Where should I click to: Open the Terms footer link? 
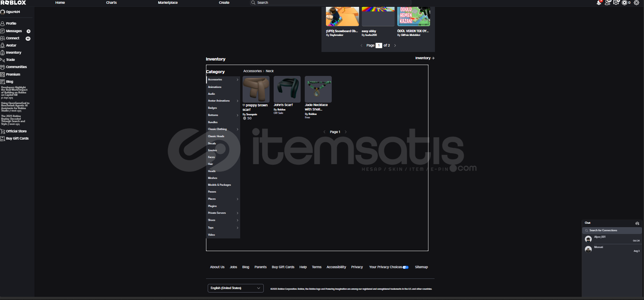pyautogui.click(x=317, y=267)
